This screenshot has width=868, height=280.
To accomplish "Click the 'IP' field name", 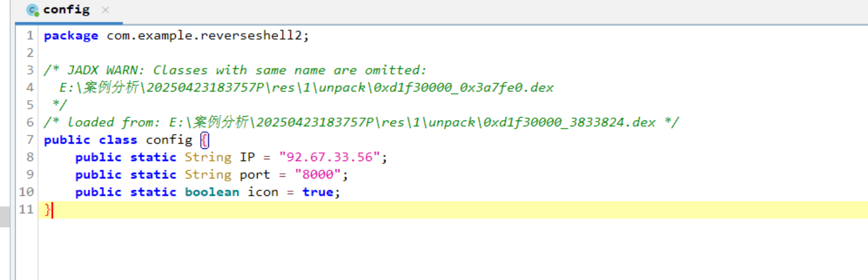I will click(247, 157).
